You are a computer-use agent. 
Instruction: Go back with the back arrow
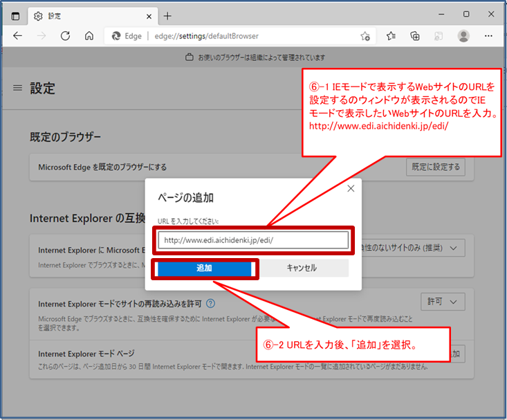point(18,35)
